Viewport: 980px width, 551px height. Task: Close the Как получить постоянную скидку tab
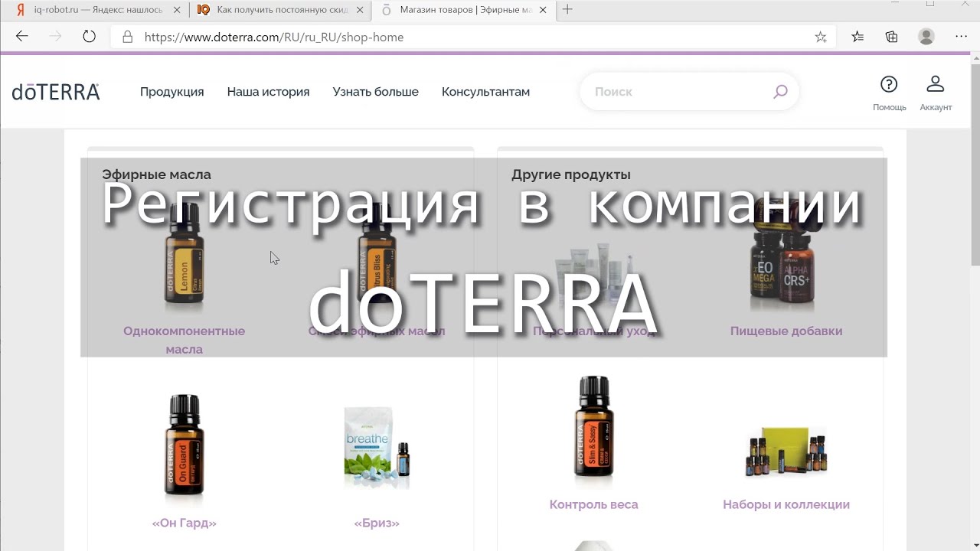tap(360, 10)
